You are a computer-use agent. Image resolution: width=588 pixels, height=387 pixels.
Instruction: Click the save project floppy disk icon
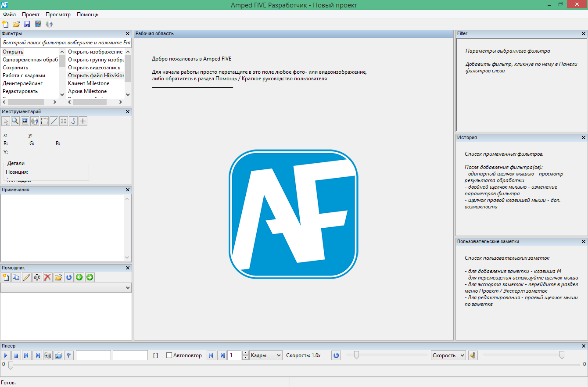pos(27,24)
